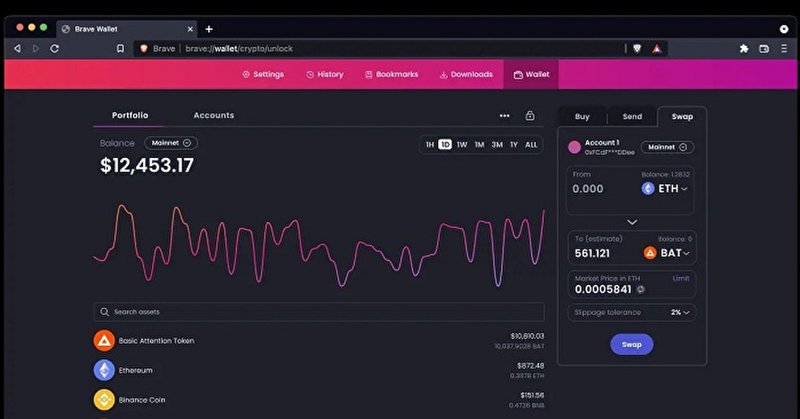The width and height of the screenshot is (800, 419).
Task: Open the browser hamburger menu
Action: coord(784,48)
